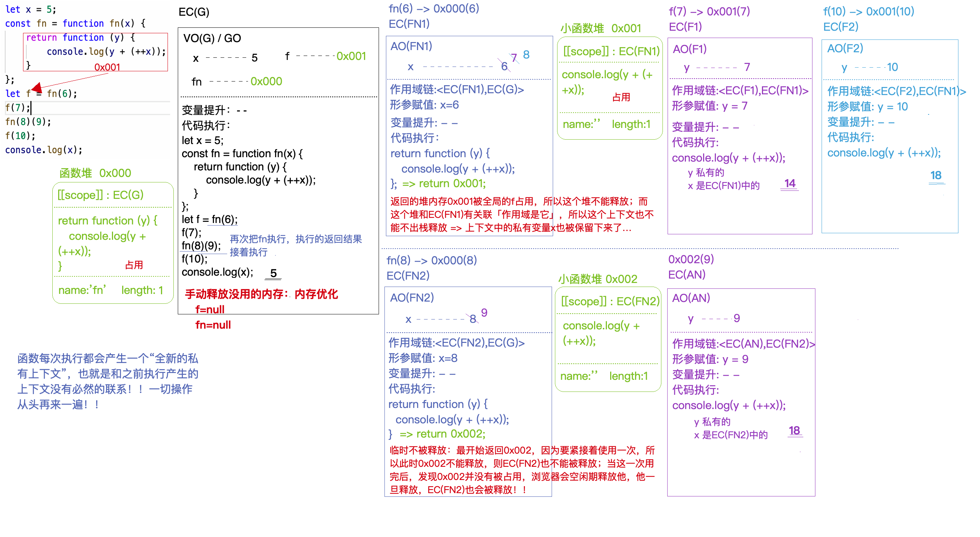Click "name:'fn'" in the function heap box
This screenshot has height=537, width=980.
coord(82,290)
